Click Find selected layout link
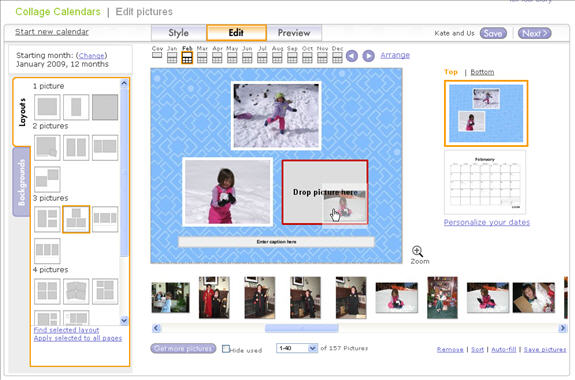The height and width of the screenshot is (380, 575). [x=66, y=330]
